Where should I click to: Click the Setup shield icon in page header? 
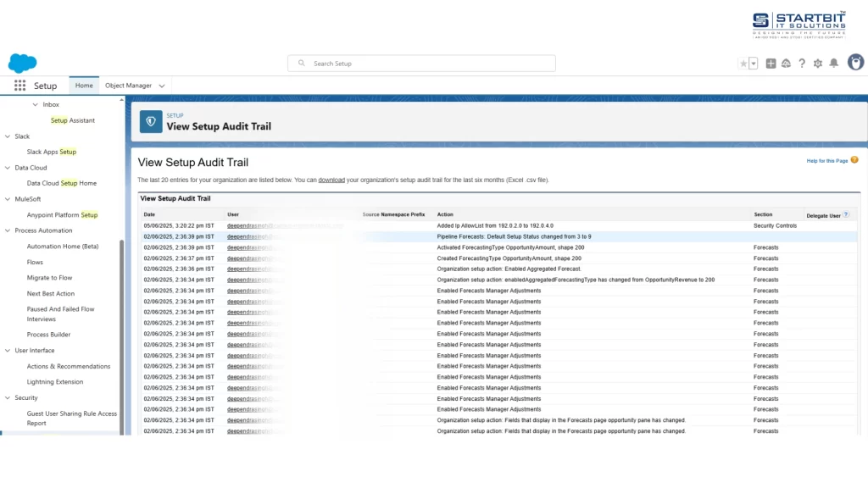coord(151,121)
